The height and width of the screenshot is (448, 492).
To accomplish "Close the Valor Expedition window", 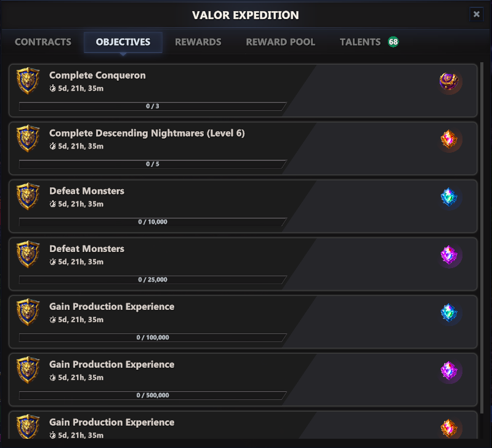I will [x=476, y=14].
